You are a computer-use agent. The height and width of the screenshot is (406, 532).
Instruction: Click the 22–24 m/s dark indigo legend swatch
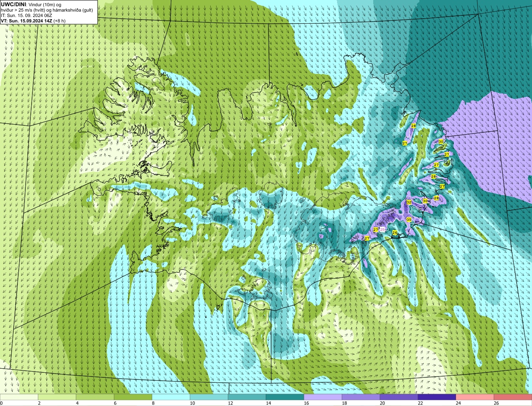(437, 397)
